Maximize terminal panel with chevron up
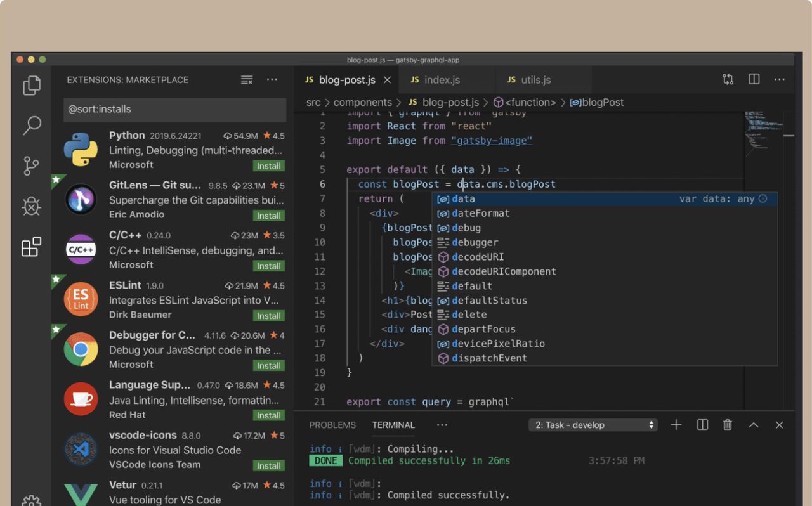 tap(754, 425)
